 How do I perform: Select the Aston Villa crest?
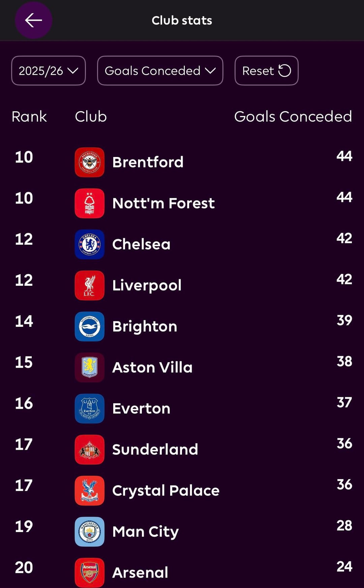pyautogui.click(x=90, y=367)
